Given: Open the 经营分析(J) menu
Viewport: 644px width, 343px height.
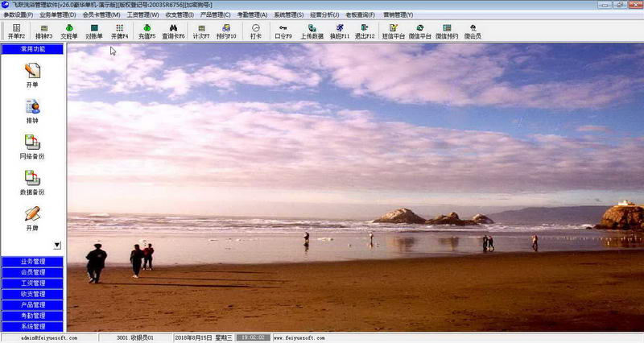Looking at the screenshot, I should (324, 14).
